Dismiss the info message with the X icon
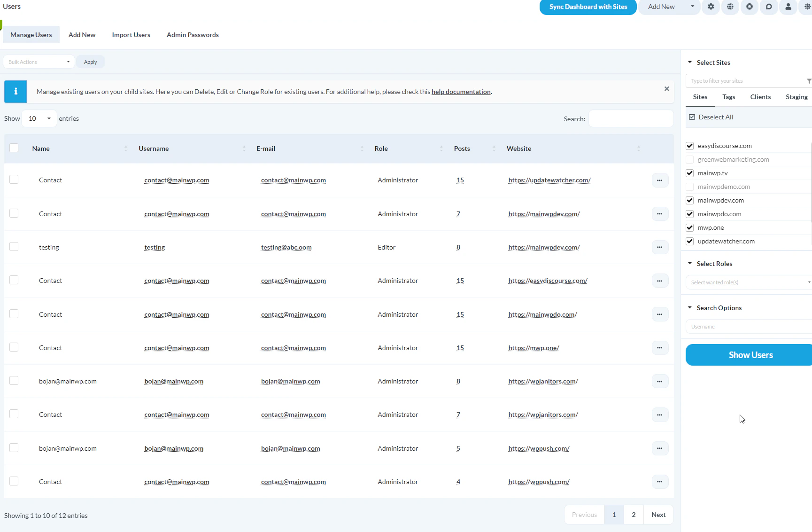812x532 pixels. pos(666,89)
